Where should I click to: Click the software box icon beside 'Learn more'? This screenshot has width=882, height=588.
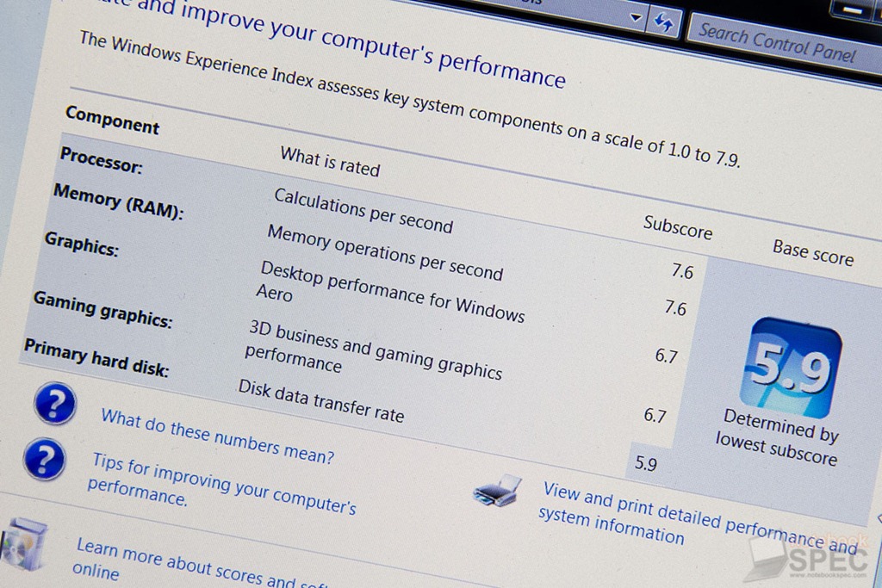tap(23, 544)
